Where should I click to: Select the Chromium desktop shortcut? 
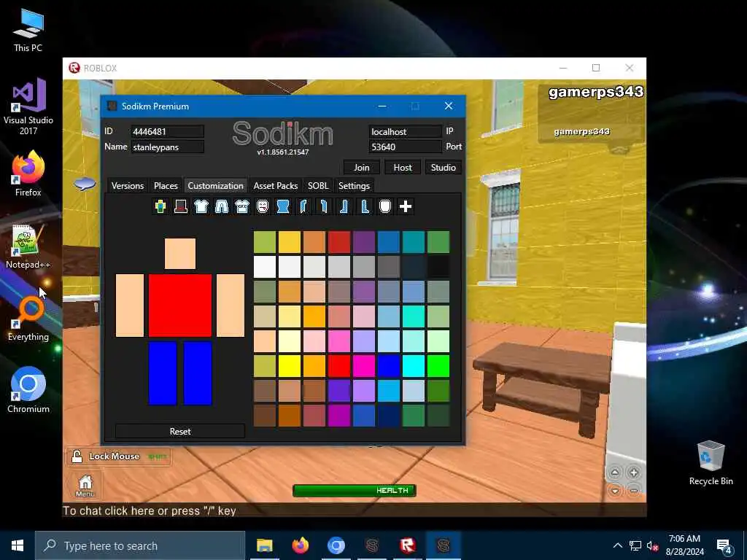[28, 391]
